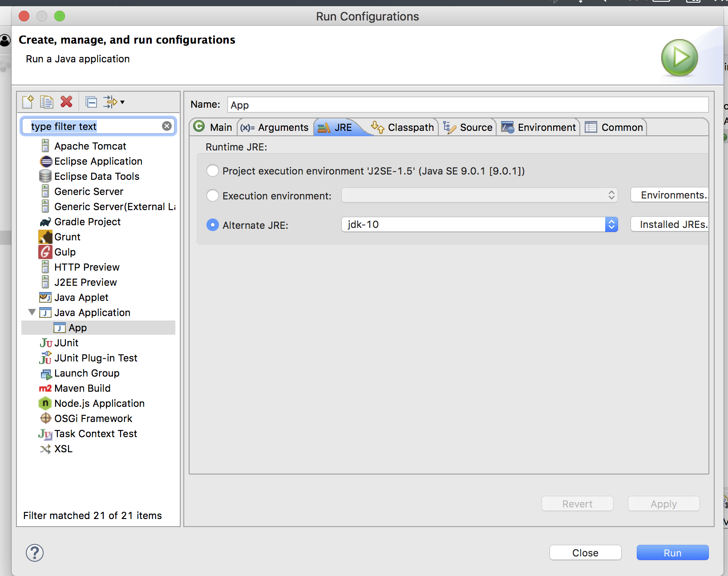Select the App launch configuration
728x576 pixels.
pos(98,328)
